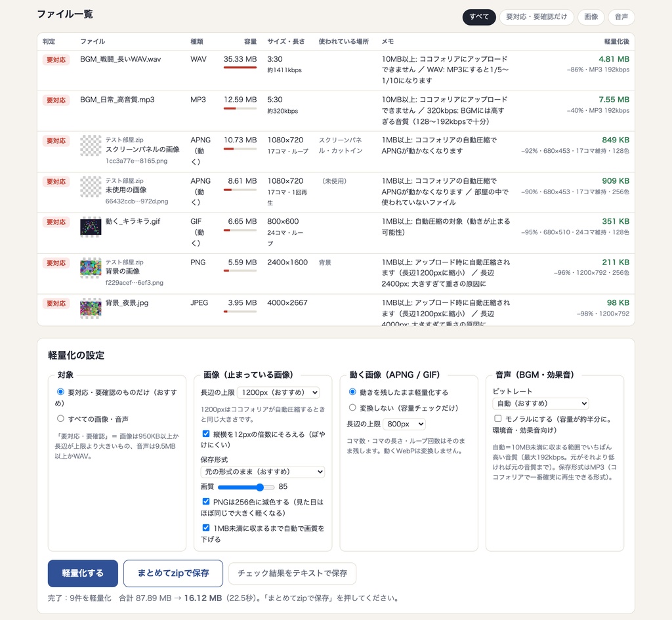Click the 849 KB reduced size
Image resolution: width=672 pixels, height=620 pixels.
point(616,140)
